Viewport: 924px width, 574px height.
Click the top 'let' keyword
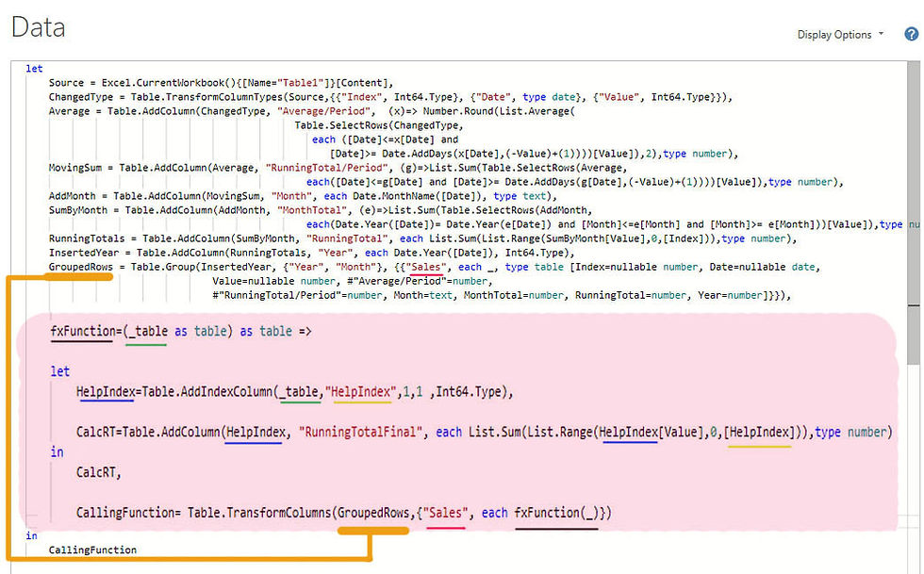(34, 69)
